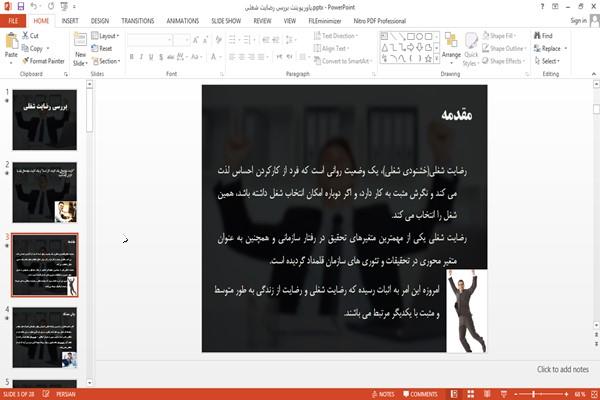600x400 pixels.
Task: Center the text
Action: [x=242, y=57]
